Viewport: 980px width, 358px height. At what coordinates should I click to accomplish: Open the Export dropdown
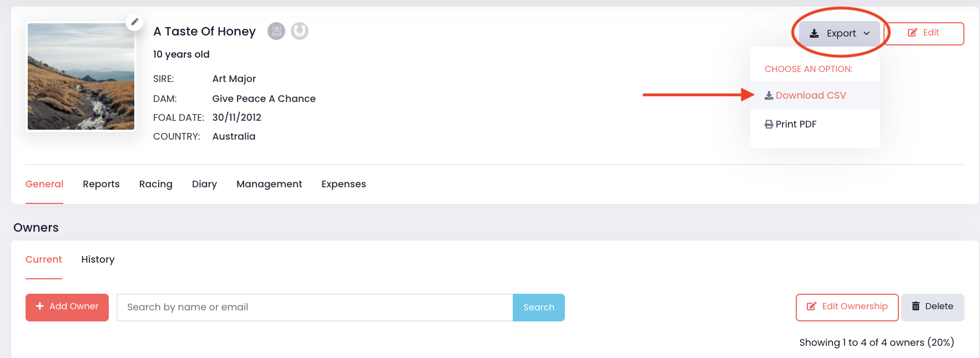tap(839, 33)
